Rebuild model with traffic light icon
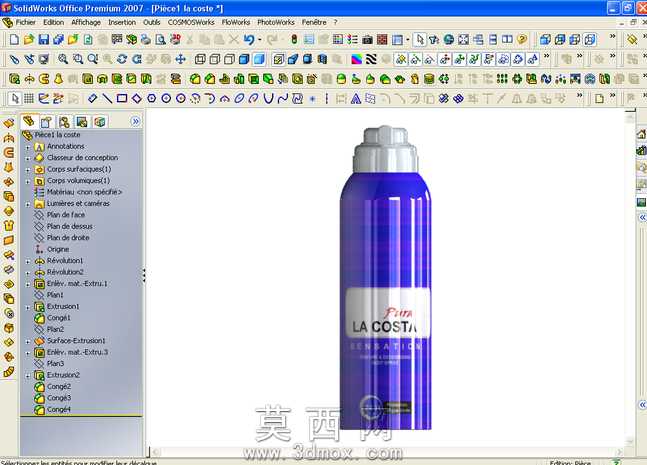The height and width of the screenshot is (465, 647). click(294, 40)
